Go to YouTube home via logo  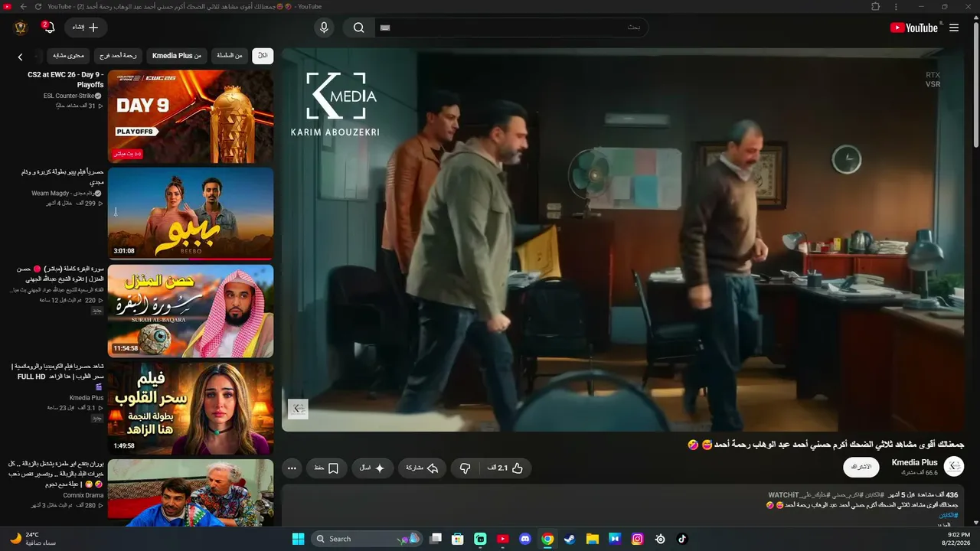click(914, 28)
